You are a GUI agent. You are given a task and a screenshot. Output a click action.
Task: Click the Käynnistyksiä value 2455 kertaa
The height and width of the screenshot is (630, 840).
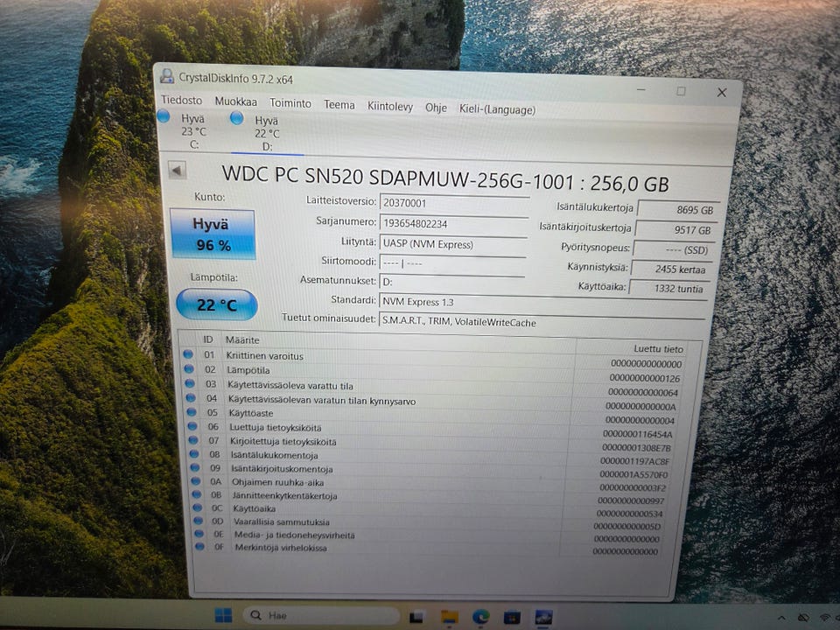[670, 269]
